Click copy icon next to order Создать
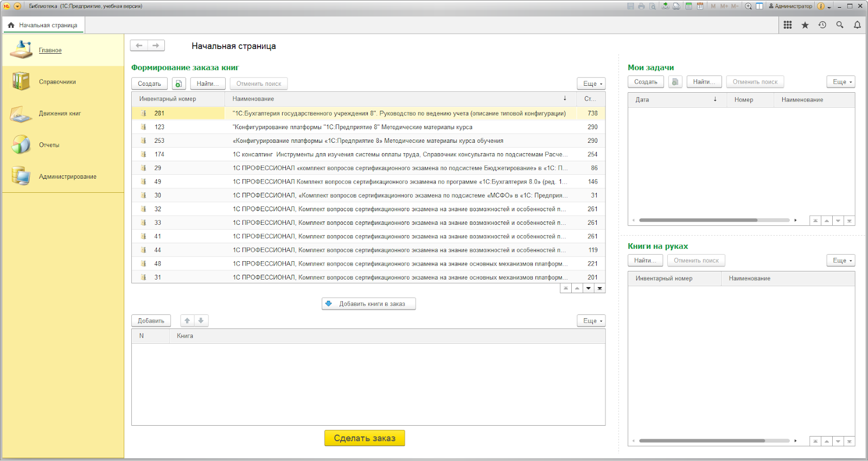 179,84
